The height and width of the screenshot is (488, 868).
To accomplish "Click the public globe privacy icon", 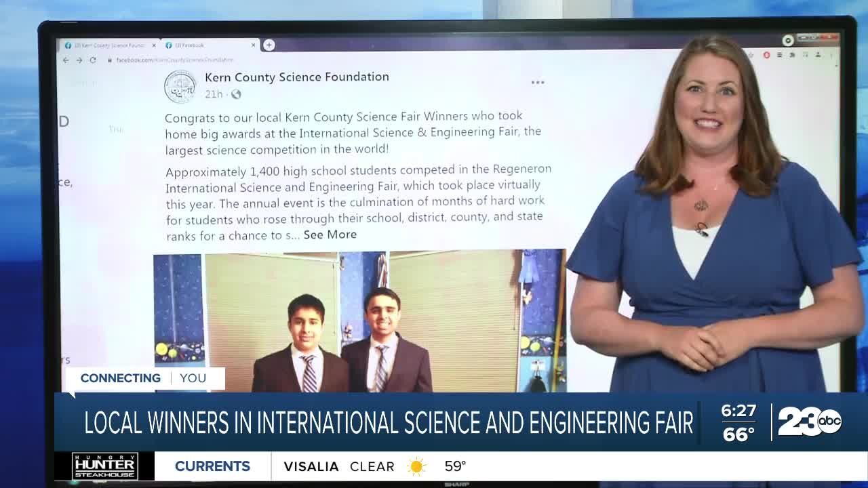I will pyautogui.click(x=235, y=94).
